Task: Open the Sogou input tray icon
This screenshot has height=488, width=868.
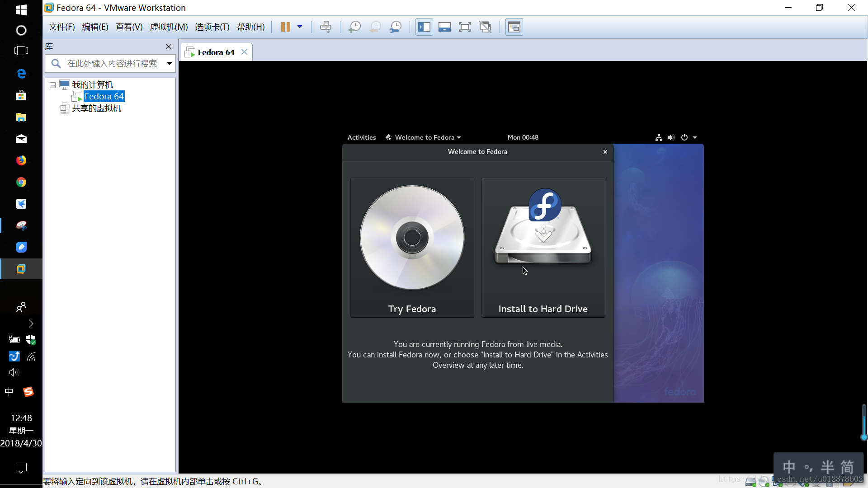Action: pos(28,392)
